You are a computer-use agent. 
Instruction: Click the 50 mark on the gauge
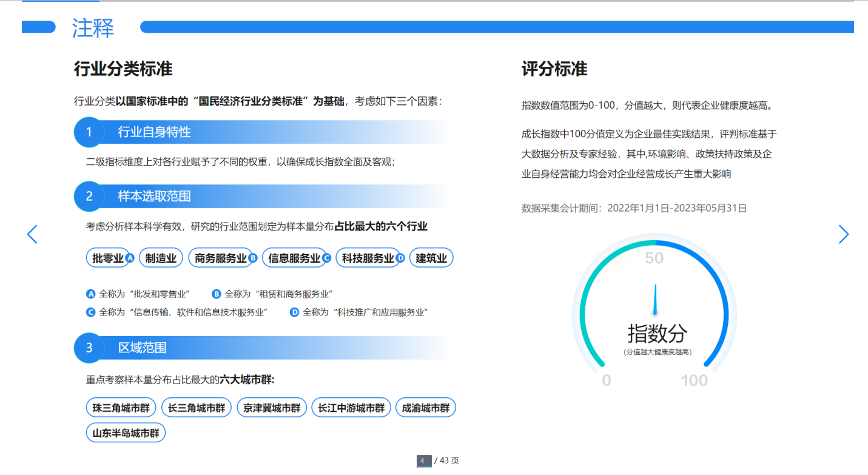tap(654, 258)
